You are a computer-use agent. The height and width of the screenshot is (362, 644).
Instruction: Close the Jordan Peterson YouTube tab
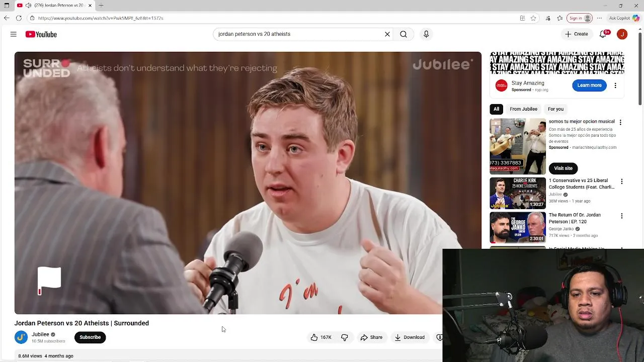point(90,6)
